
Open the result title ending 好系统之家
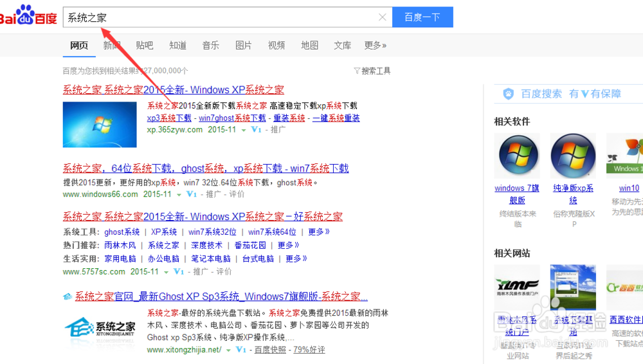(x=203, y=216)
